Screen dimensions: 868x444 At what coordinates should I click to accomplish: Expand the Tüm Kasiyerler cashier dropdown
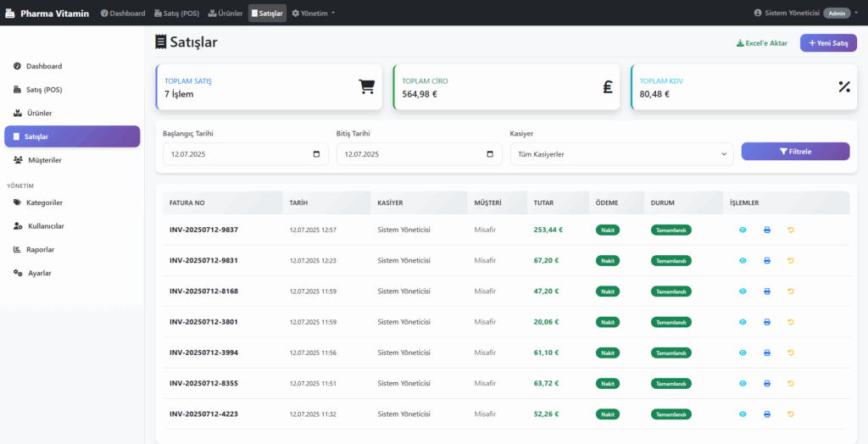[621, 154]
